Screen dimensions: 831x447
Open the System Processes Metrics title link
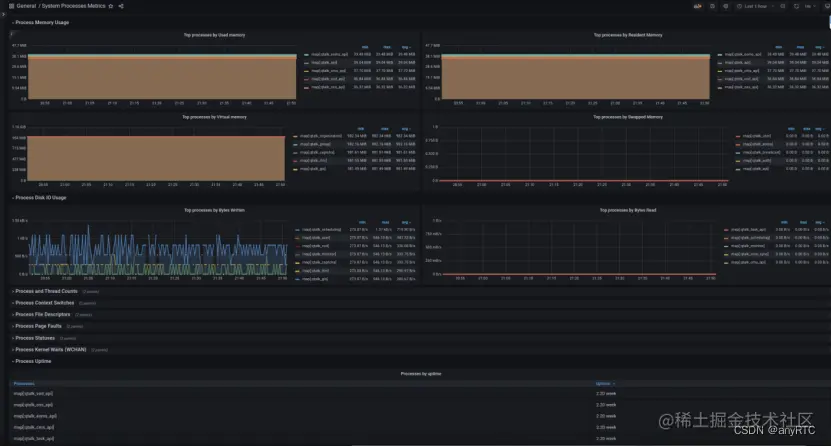[x=74, y=6]
